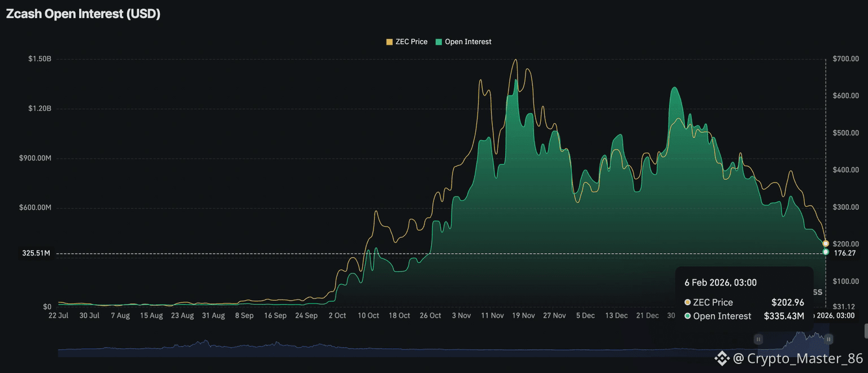This screenshot has width=868, height=373.
Task: Click the vertical scrollbar thumb at right edge
Action: (x=865, y=331)
